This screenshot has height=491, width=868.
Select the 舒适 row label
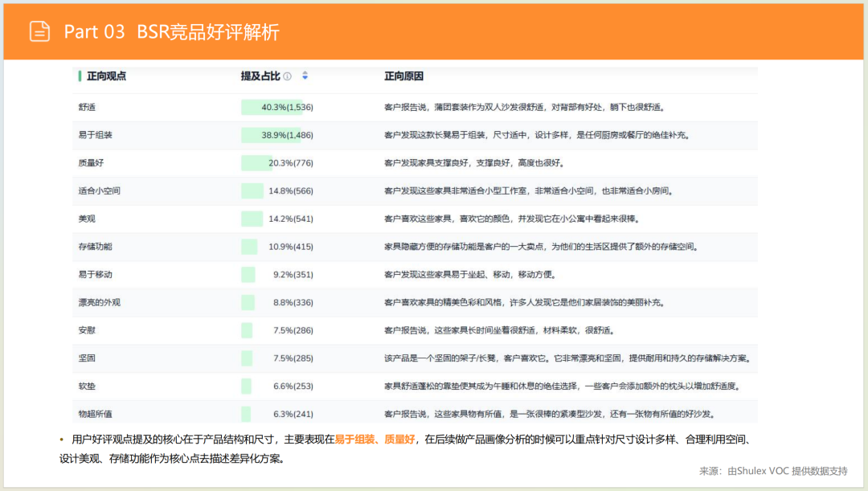pos(87,108)
